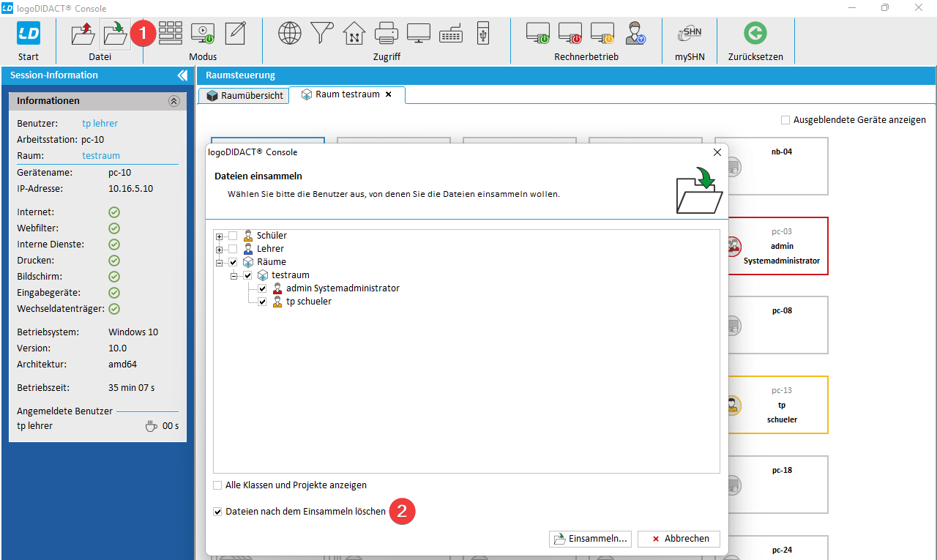Close the Raum testraum tab
937x560 pixels.
tap(389, 94)
